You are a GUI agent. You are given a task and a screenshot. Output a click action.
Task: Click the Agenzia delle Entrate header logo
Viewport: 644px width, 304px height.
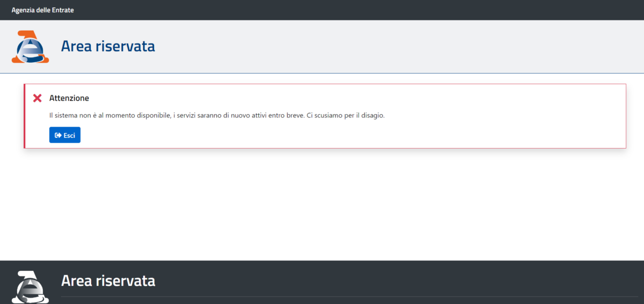[x=30, y=47]
